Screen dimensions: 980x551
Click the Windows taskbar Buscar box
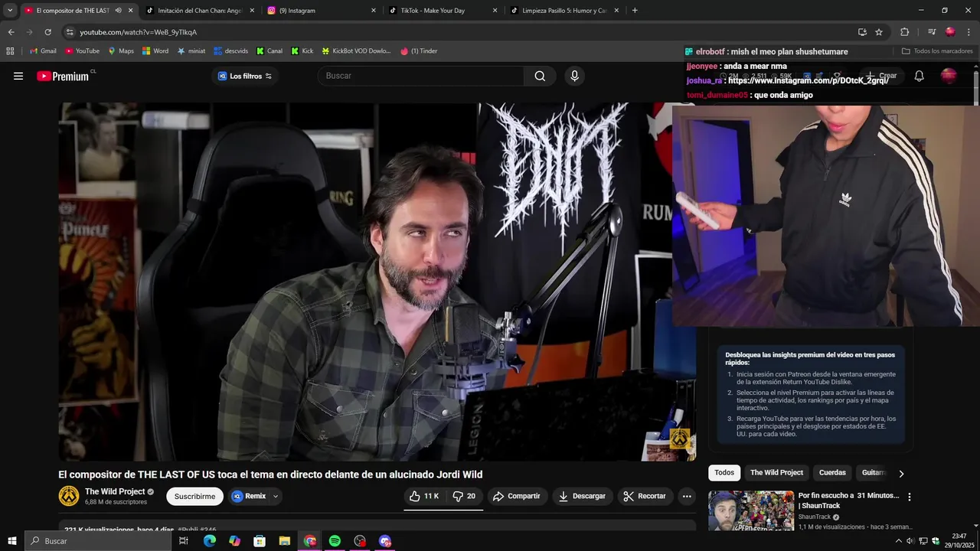97,541
